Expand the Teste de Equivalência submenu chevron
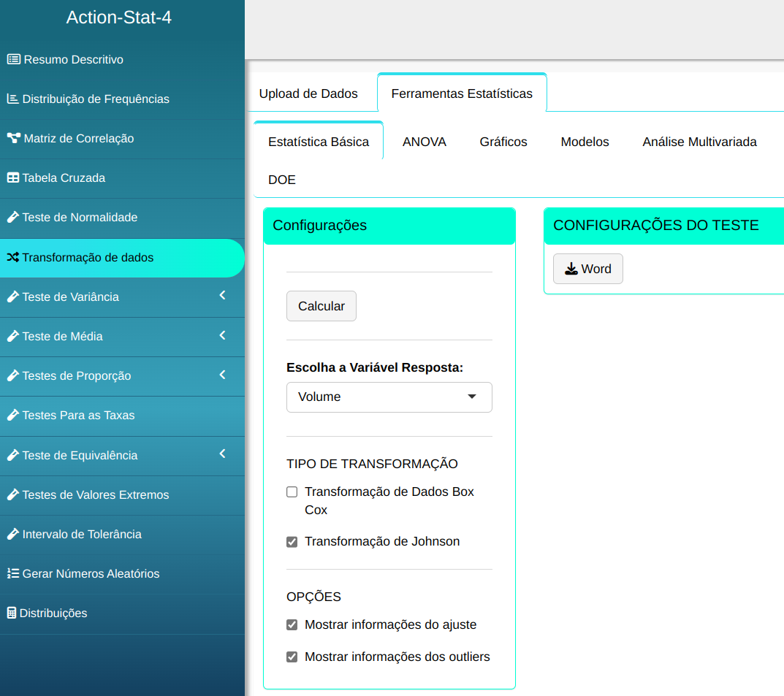 pos(223,454)
